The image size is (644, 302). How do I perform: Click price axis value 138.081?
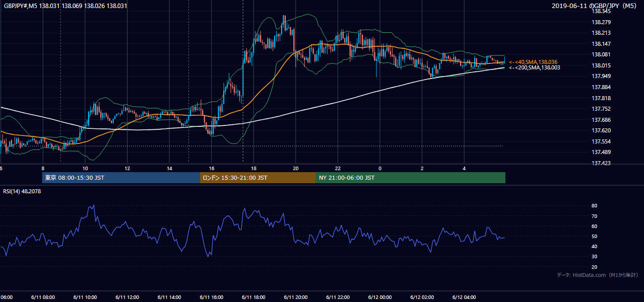pyautogui.click(x=601, y=55)
